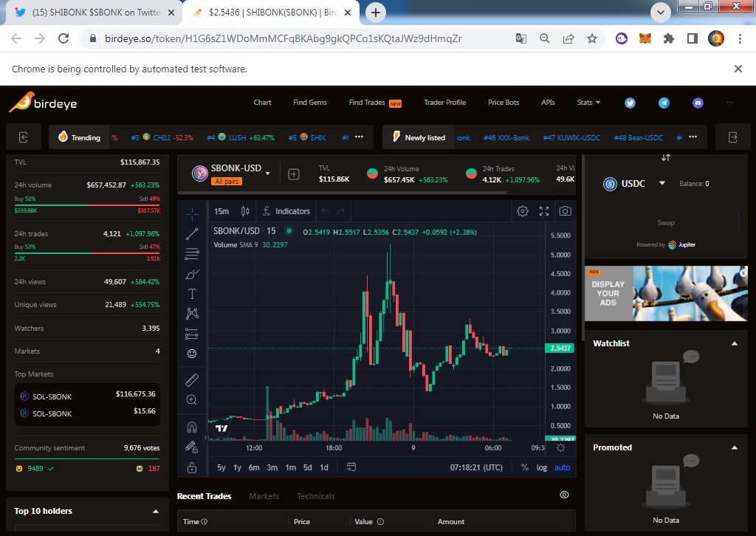This screenshot has width=756, height=536.
Task: Open the chart patterns tool
Action: (192, 314)
